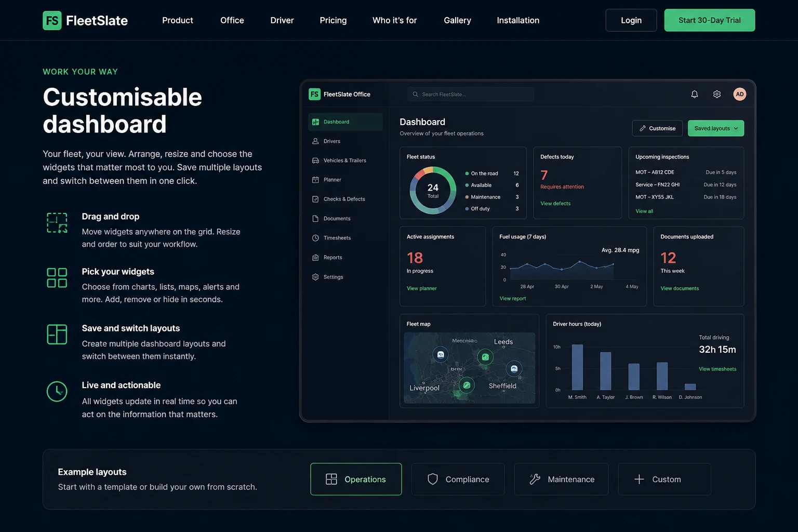798x532 pixels.
Task: Click the Live and actionable clock icon
Action: pos(57,391)
